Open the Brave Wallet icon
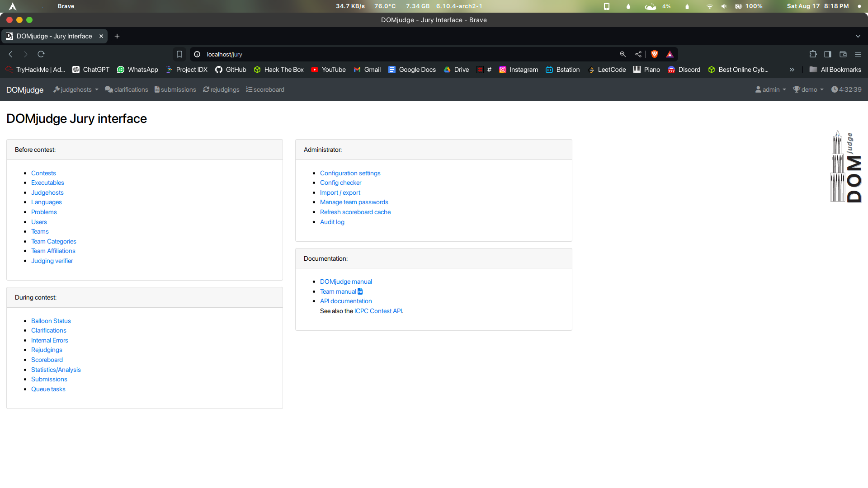The height and width of the screenshot is (488, 868). tap(843, 54)
